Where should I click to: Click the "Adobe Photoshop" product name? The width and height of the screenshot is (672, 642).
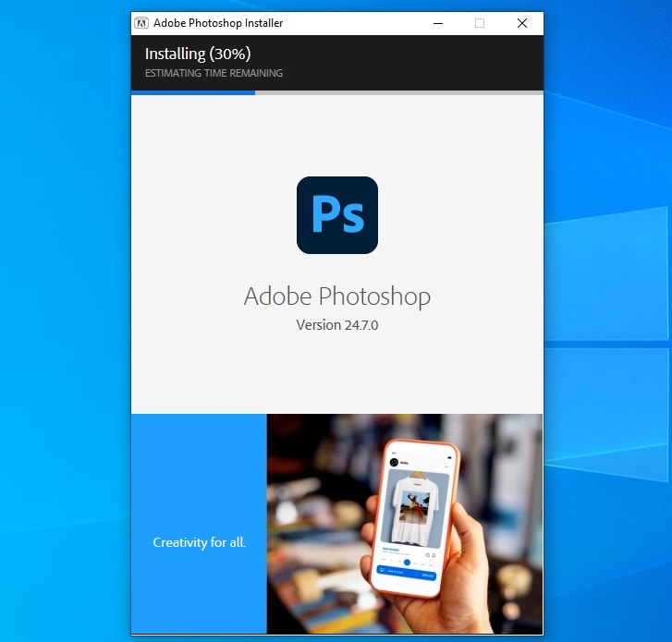(x=337, y=297)
